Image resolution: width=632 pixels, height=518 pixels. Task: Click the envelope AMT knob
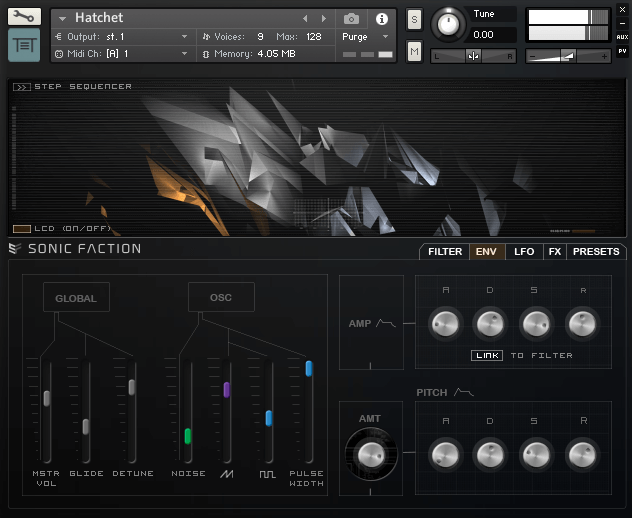point(370,454)
